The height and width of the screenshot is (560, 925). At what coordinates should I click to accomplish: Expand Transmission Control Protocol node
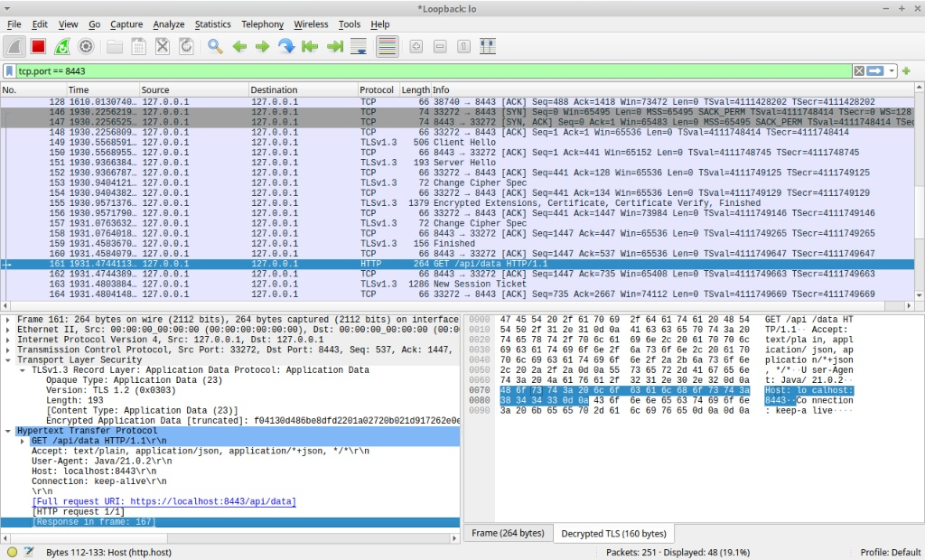point(7,350)
